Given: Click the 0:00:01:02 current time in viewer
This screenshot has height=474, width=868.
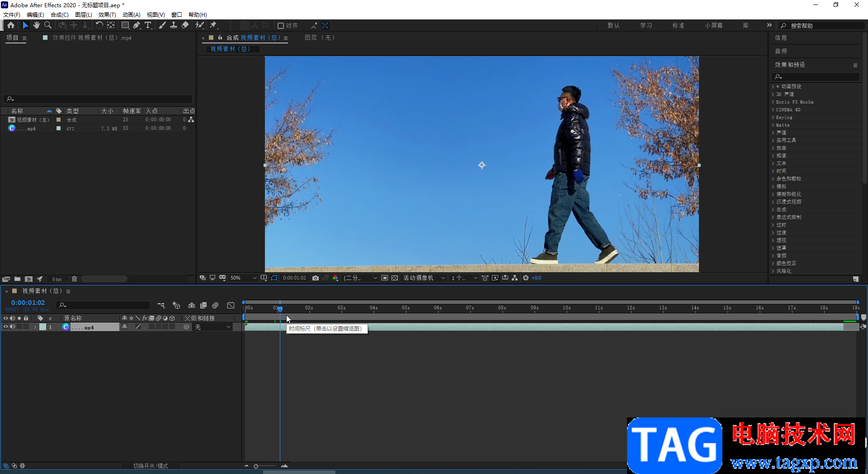Looking at the screenshot, I should 294,278.
